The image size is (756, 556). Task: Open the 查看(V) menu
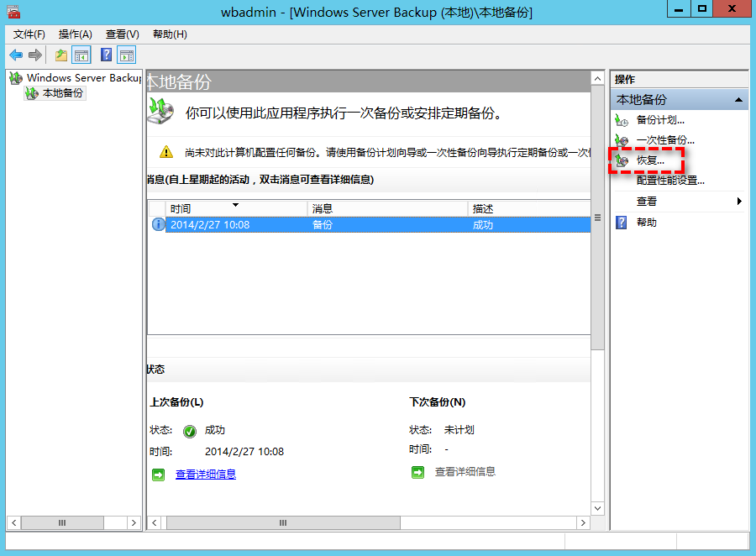tap(123, 34)
